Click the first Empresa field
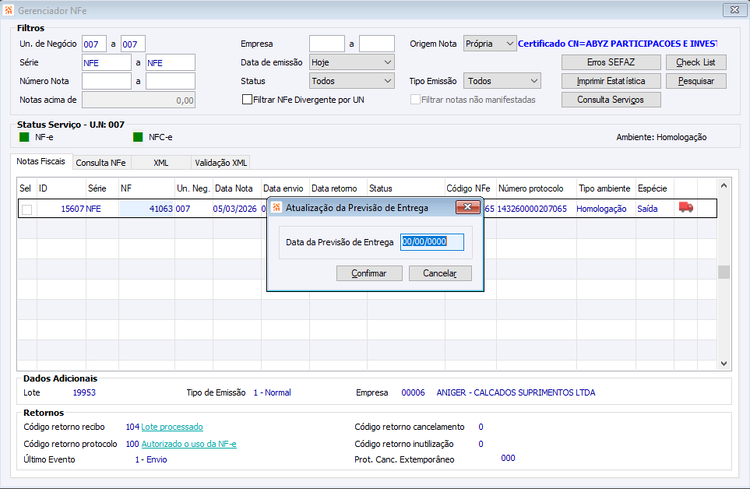Screen dimensions: 750x489 point(327,44)
